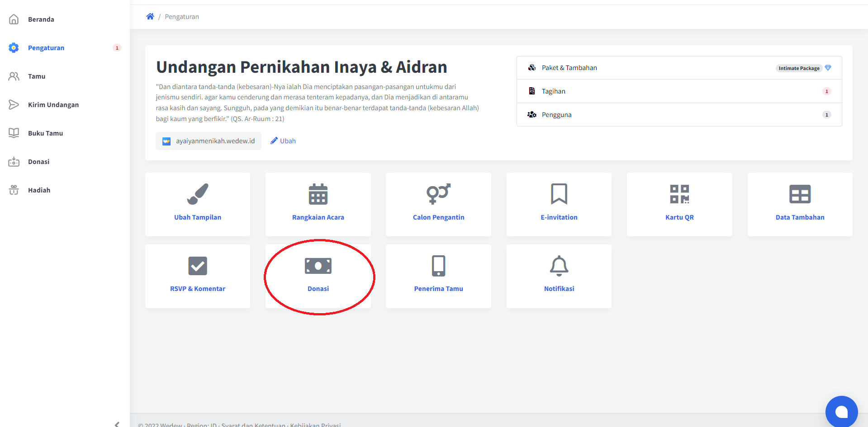Open the E-invitation label link
868x427 pixels.
[559, 217]
